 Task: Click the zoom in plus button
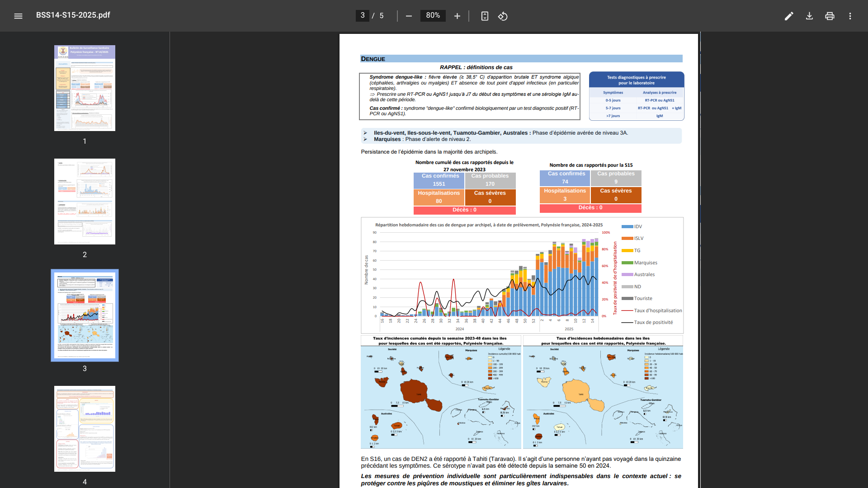coord(457,16)
